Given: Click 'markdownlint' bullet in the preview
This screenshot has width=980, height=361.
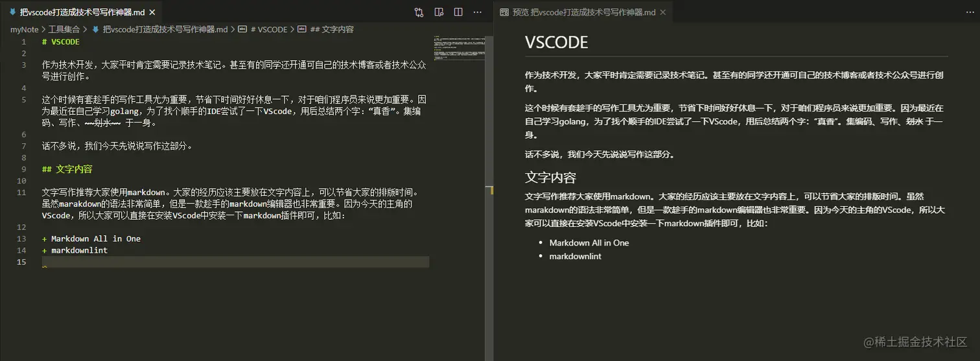Looking at the screenshot, I should coord(576,257).
